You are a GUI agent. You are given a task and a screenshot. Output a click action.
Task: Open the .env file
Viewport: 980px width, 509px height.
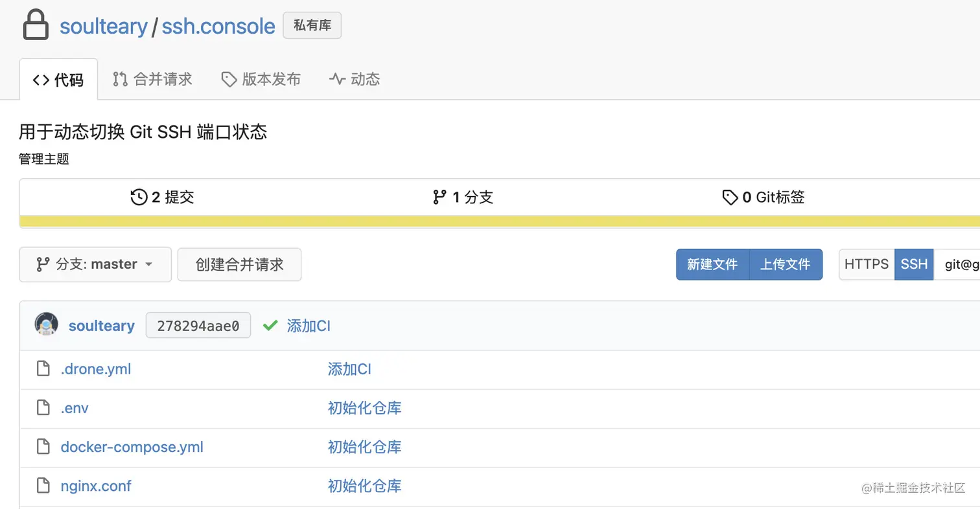(75, 408)
